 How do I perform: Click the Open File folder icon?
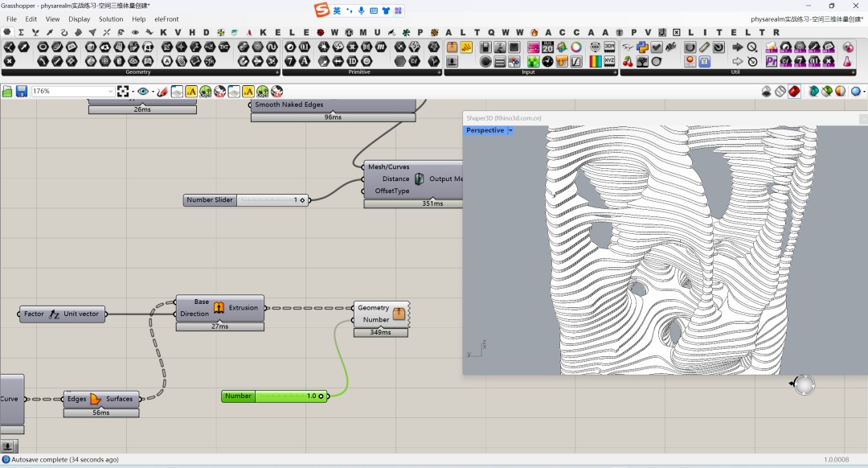(7, 92)
